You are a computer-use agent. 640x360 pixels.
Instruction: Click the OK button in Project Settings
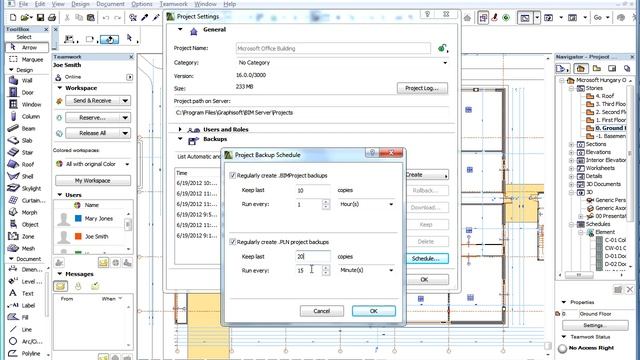424,280
